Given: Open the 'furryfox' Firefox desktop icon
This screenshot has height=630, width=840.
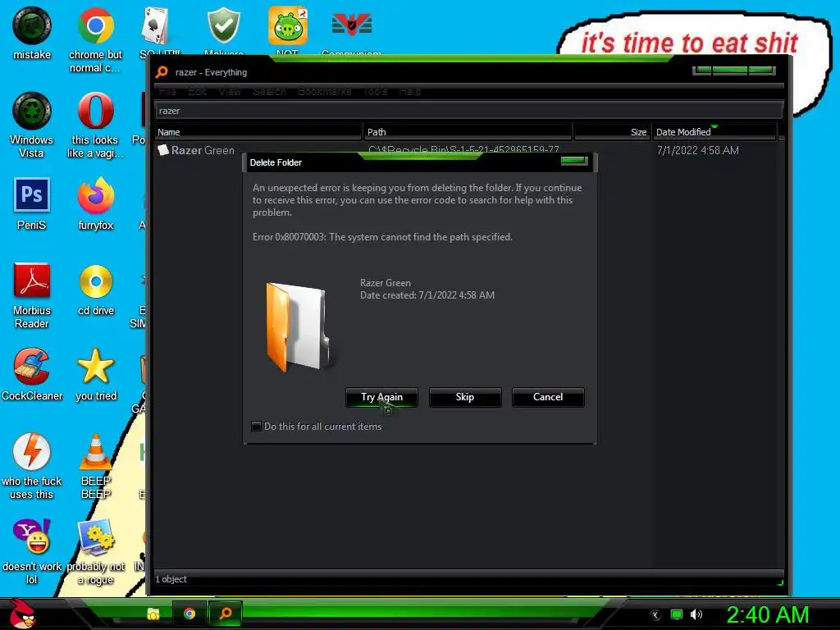Looking at the screenshot, I should [x=95, y=203].
